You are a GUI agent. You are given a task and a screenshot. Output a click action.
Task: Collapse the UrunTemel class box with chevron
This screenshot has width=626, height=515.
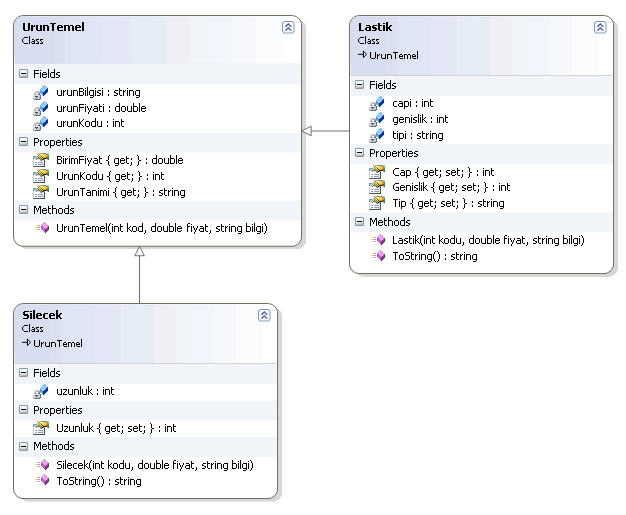coord(288,27)
